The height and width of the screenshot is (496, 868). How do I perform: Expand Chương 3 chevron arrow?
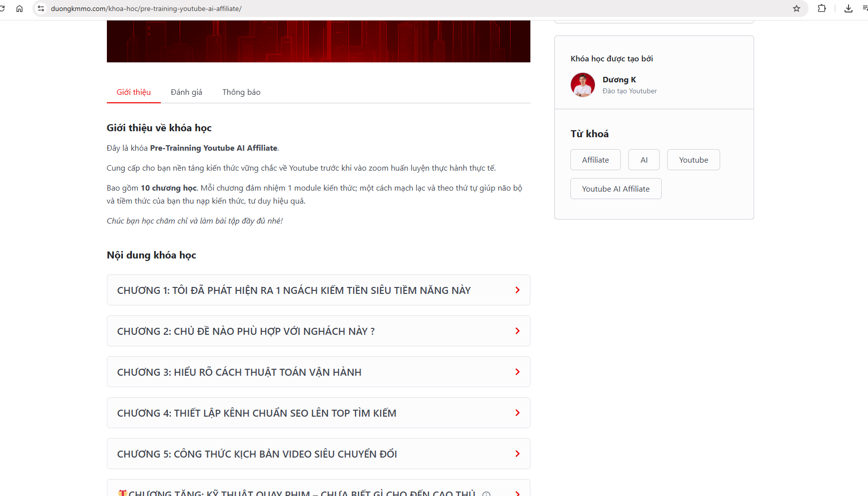[x=517, y=372]
